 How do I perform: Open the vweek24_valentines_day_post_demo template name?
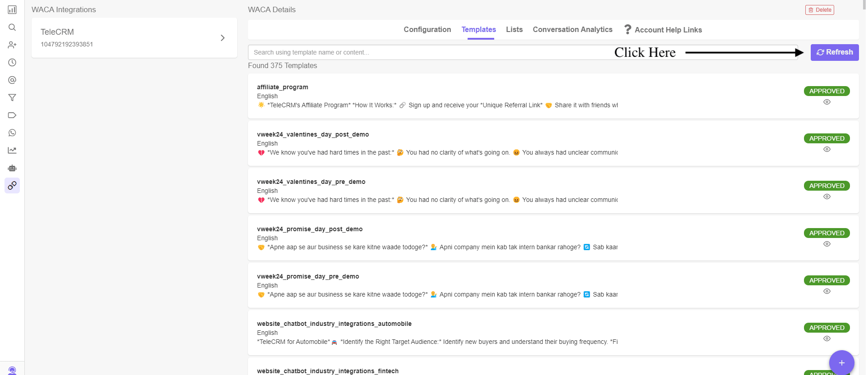point(313,134)
